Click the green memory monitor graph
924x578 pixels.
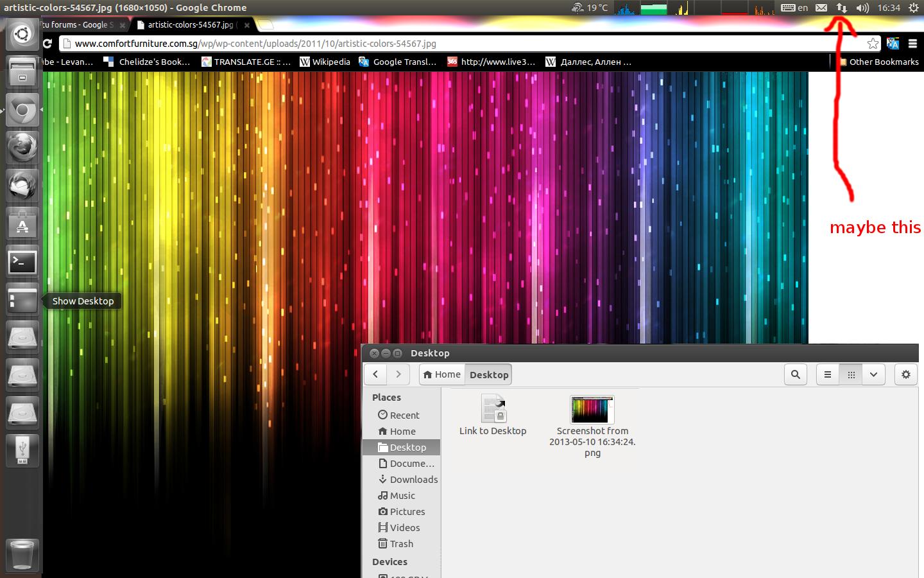[653, 8]
